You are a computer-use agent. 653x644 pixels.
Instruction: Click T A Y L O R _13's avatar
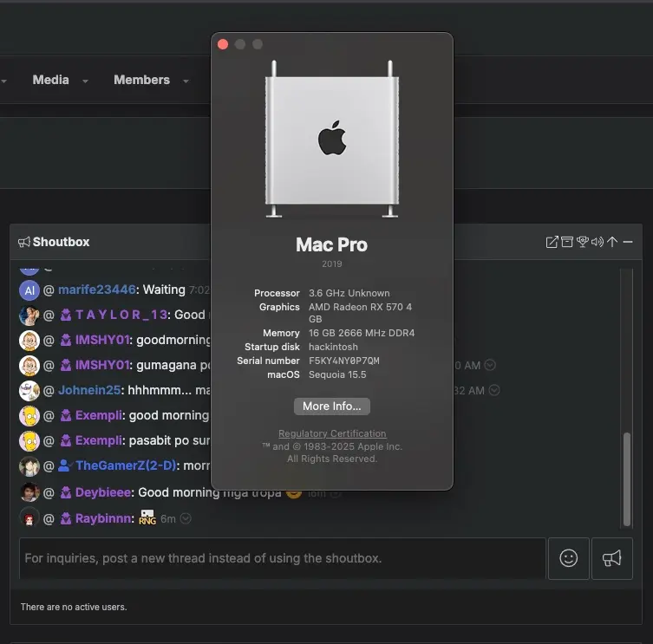[29, 315]
